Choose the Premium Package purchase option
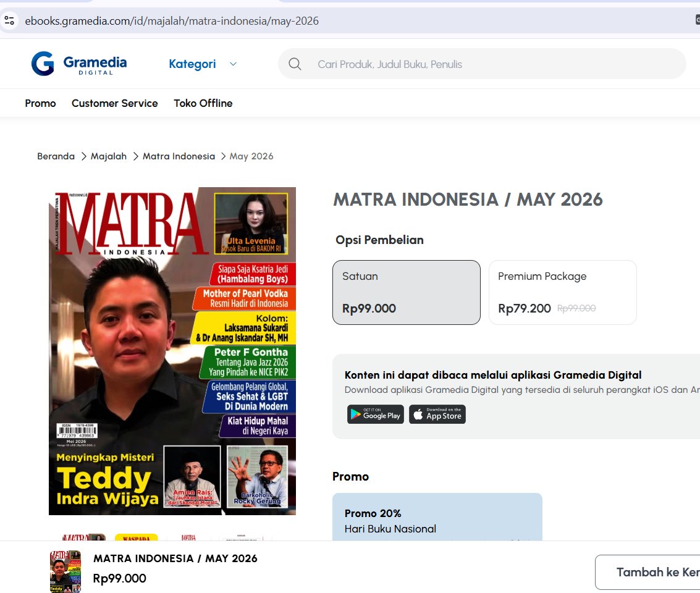700x593 pixels. pyautogui.click(x=562, y=292)
